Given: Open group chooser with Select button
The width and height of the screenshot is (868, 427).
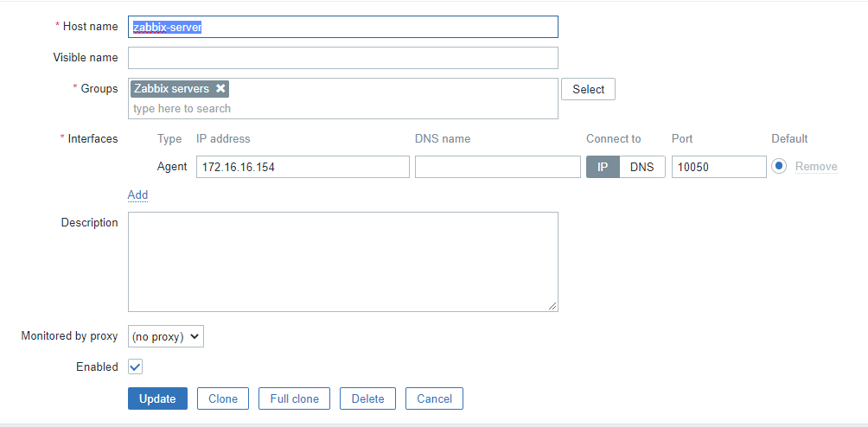Looking at the screenshot, I should coord(589,89).
